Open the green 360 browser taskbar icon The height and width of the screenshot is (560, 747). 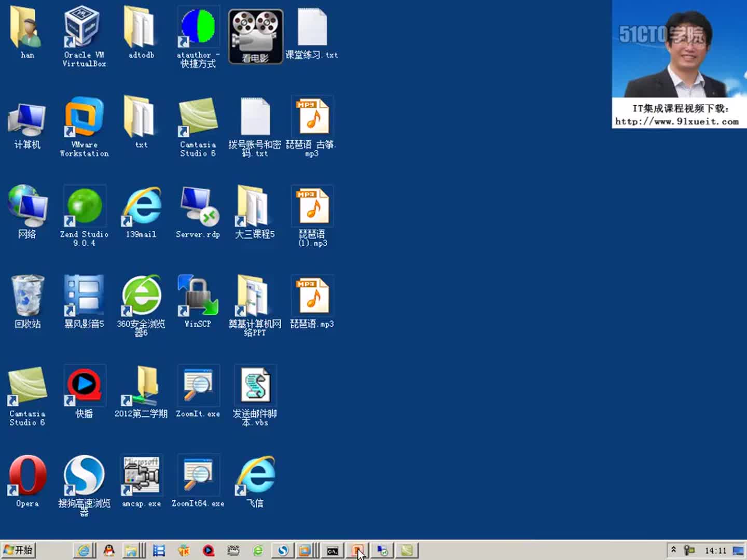[258, 551]
